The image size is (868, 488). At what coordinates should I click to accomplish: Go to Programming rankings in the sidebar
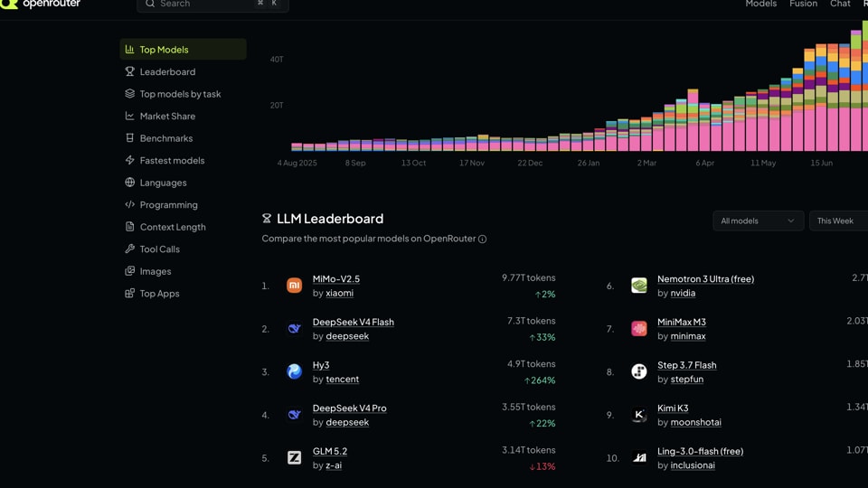pos(168,204)
